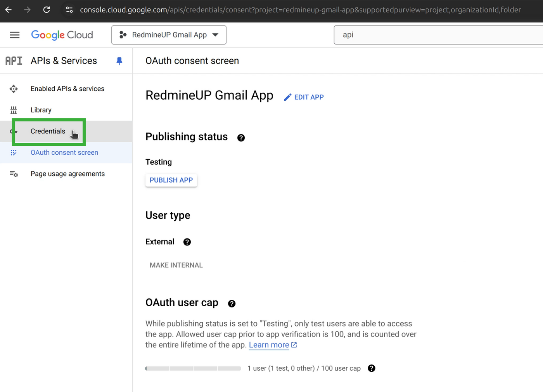
Task: Select Credentials in the sidebar
Action: [x=48, y=131]
